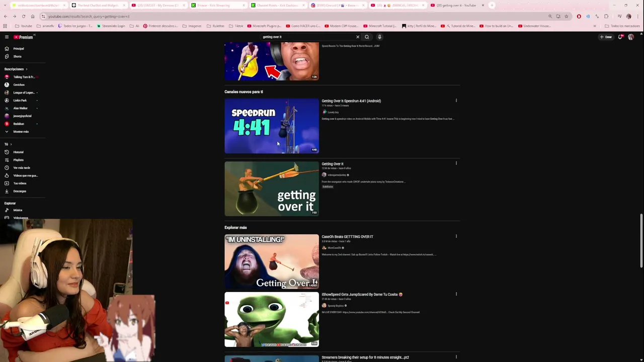Image resolution: width=644 pixels, height=362 pixels.
Task: Open Shorts in the sidebar
Action: click(x=17, y=56)
